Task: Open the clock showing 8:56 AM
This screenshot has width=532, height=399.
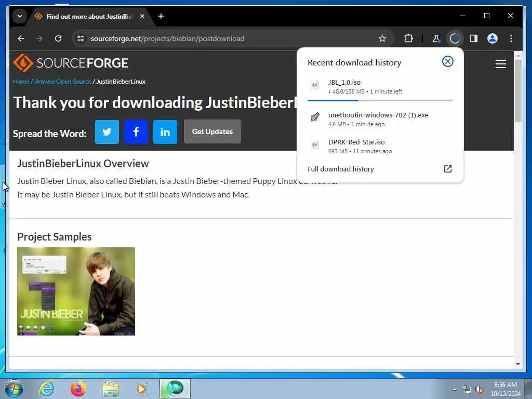Action: (505, 389)
